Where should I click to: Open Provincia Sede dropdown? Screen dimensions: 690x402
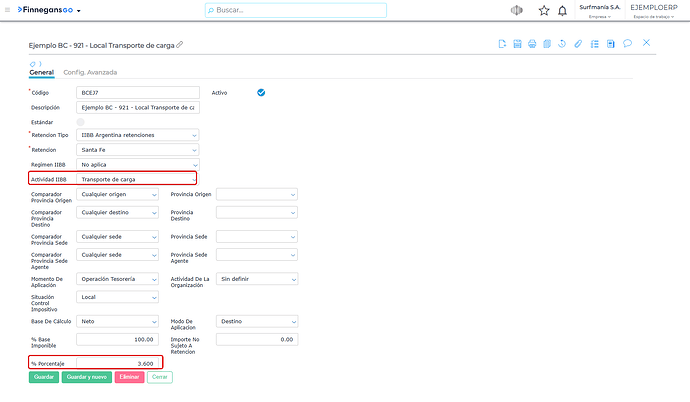click(257, 237)
